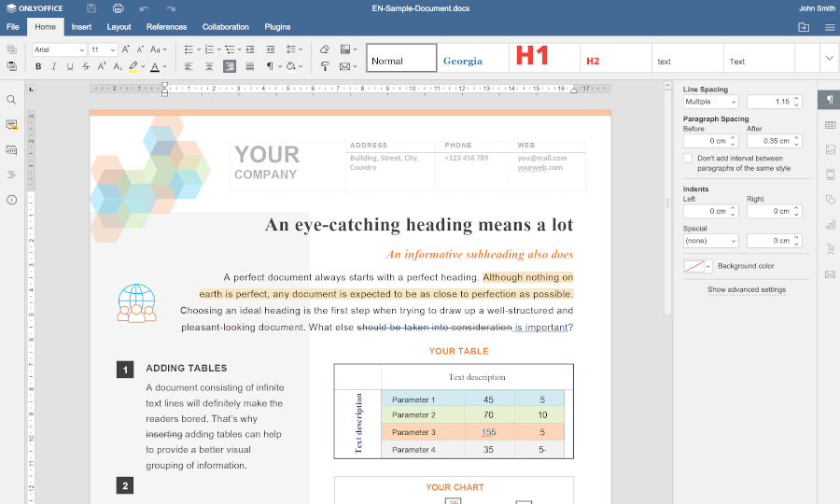Viewport: 840px width, 504px height.
Task: Click the copy style paint roller
Action: (324, 66)
